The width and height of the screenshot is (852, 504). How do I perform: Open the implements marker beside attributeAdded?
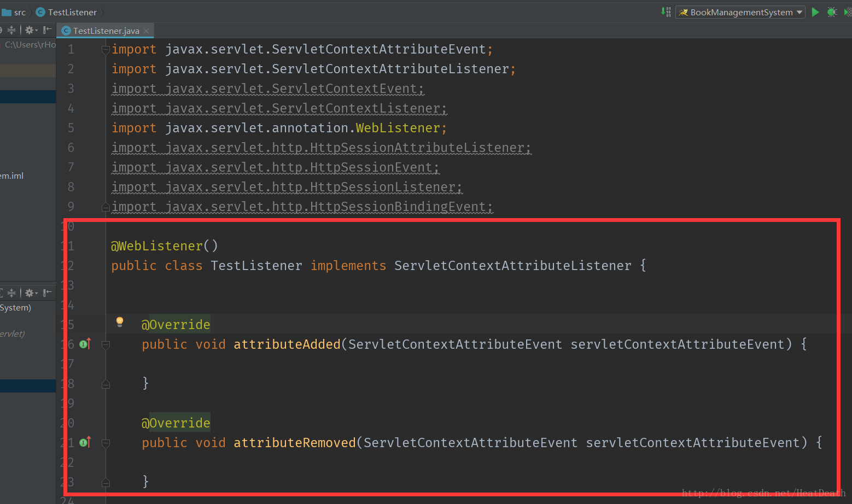[x=85, y=344]
